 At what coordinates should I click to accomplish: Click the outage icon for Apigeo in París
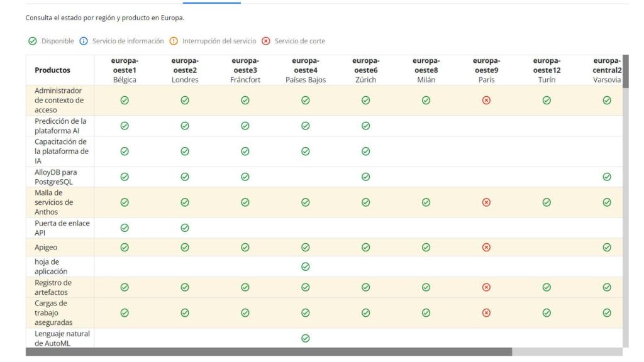click(486, 248)
